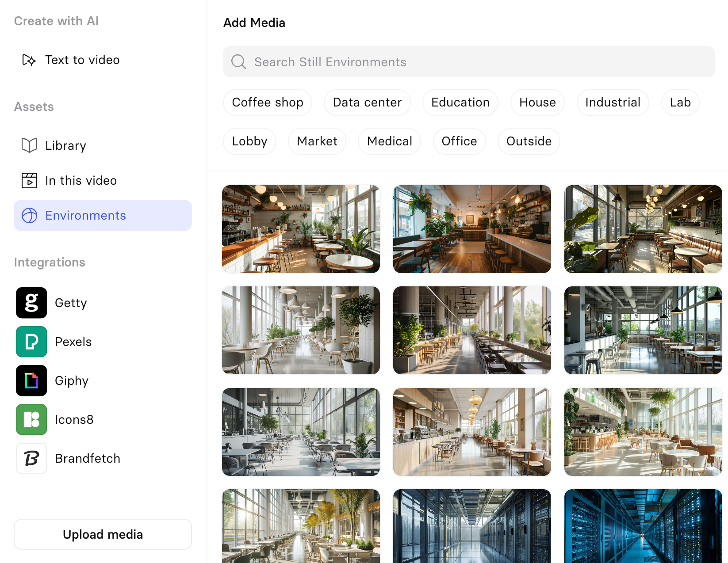Filter by Office tag
Image resolution: width=728 pixels, height=563 pixels.
click(x=459, y=141)
